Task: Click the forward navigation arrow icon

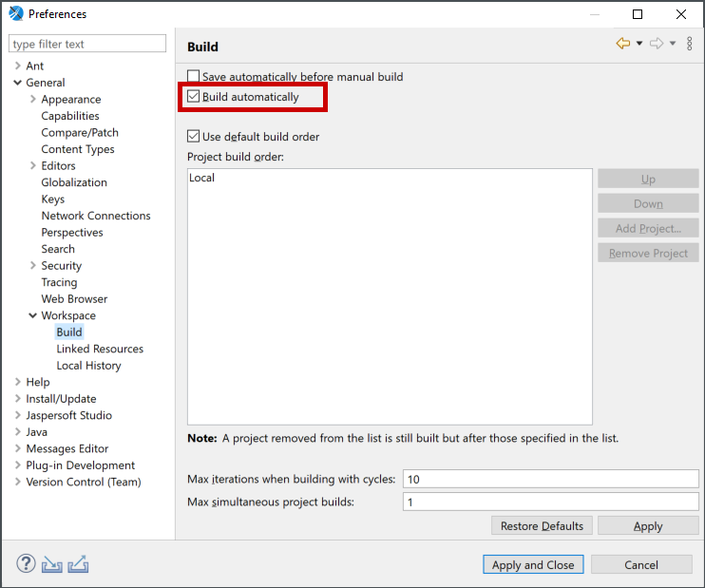Action: tap(657, 44)
